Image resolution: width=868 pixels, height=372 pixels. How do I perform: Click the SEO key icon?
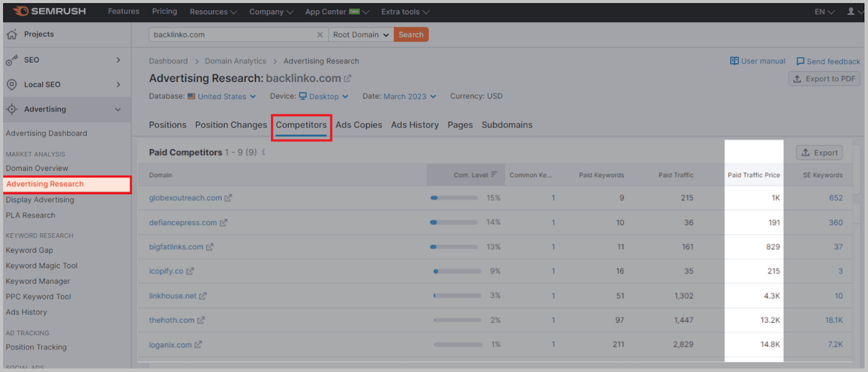[x=12, y=60]
